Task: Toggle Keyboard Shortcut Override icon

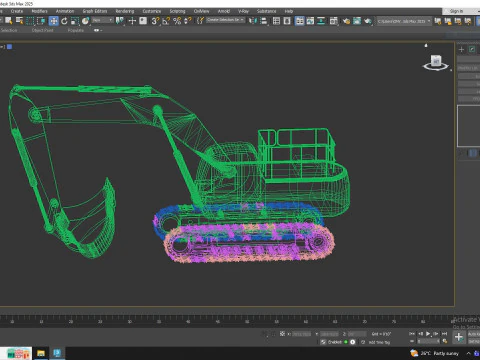Action: point(143,21)
